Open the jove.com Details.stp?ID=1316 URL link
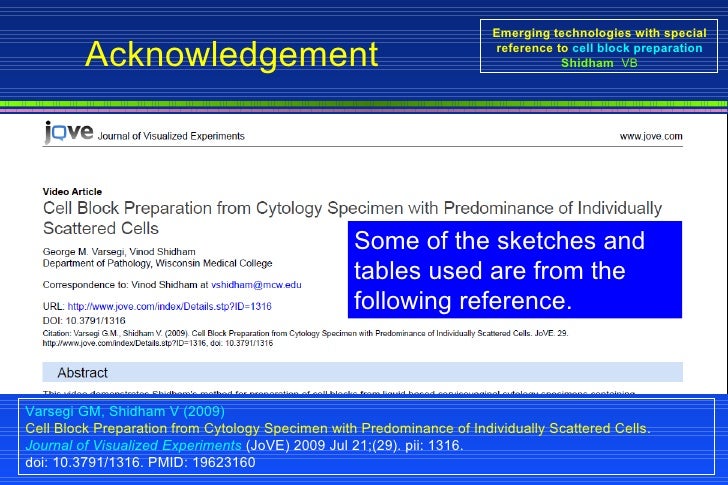This screenshot has height=485, width=728. [169, 306]
